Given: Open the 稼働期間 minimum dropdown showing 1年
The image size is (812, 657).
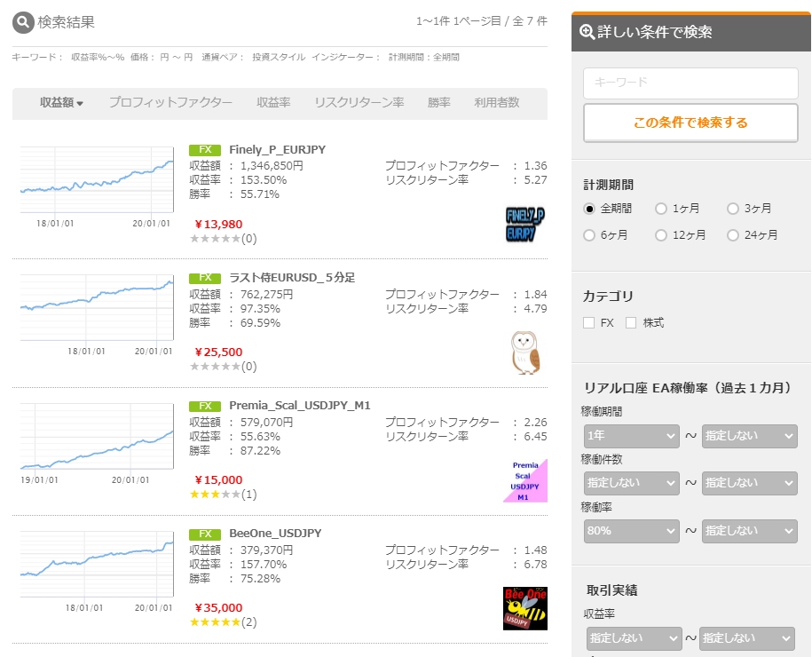Looking at the screenshot, I should click(x=631, y=436).
